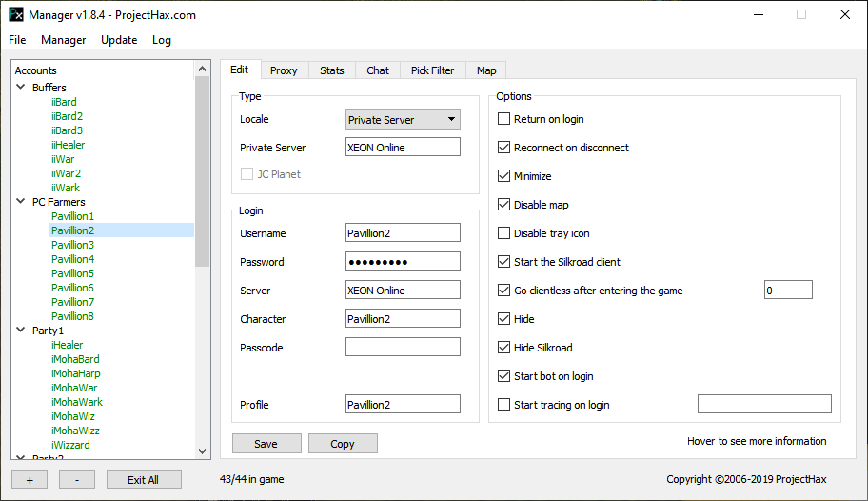The height and width of the screenshot is (501, 868).
Task: Select Pavillion5 in the accounts list
Action: click(x=72, y=273)
